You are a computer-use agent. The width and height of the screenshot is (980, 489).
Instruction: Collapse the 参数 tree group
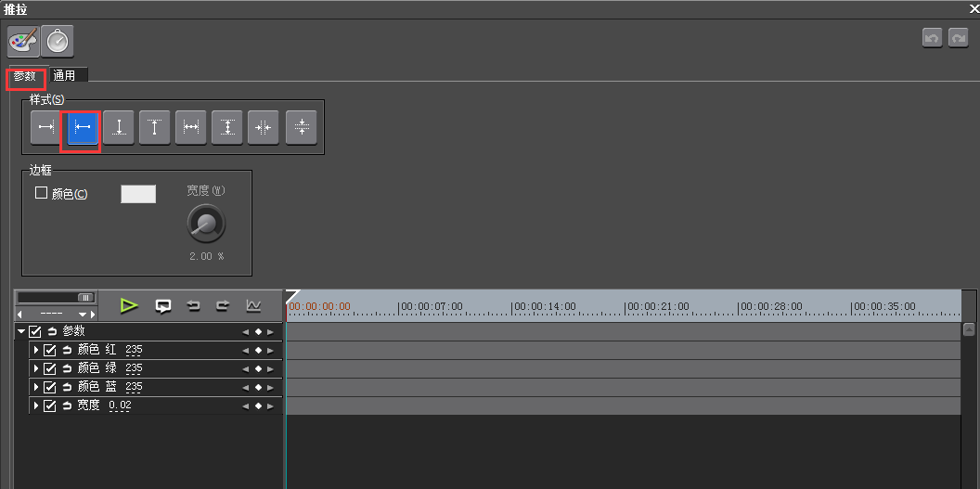(x=22, y=331)
